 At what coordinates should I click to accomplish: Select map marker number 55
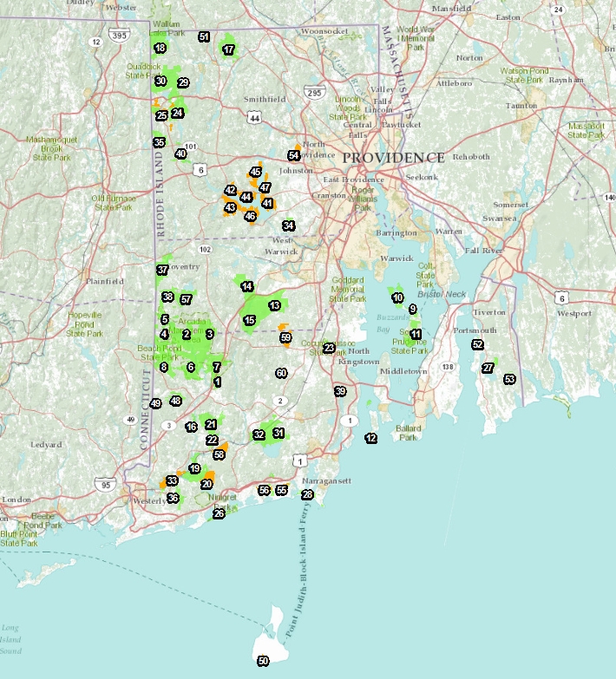pos(282,490)
